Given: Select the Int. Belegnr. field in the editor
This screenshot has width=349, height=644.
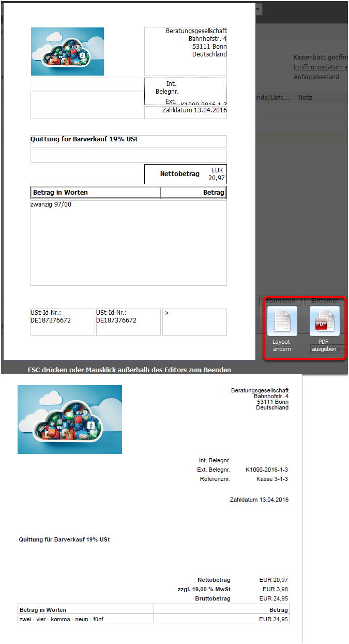Looking at the screenshot, I should (x=186, y=92).
